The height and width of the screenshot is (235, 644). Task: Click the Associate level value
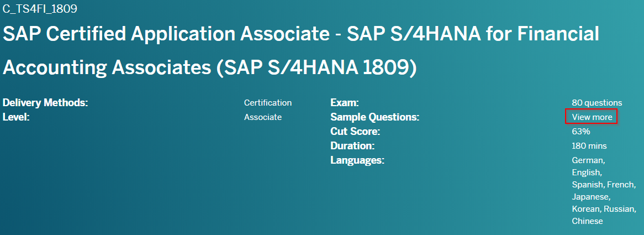(263, 117)
